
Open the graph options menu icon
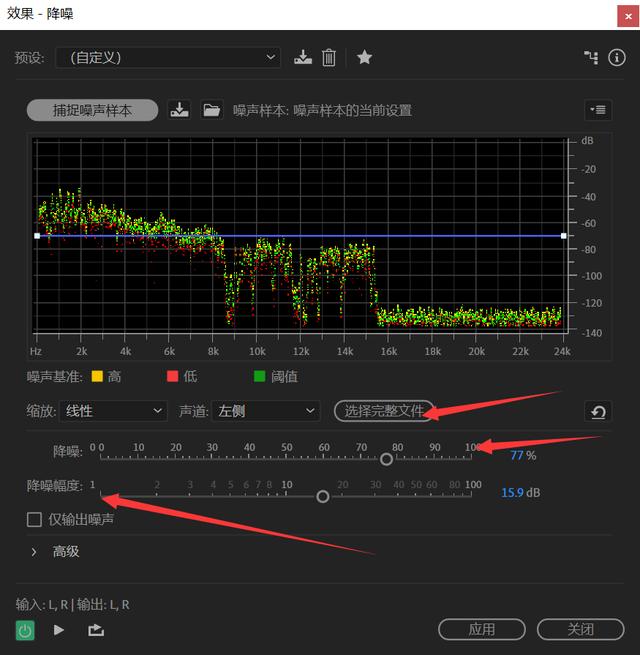point(598,110)
